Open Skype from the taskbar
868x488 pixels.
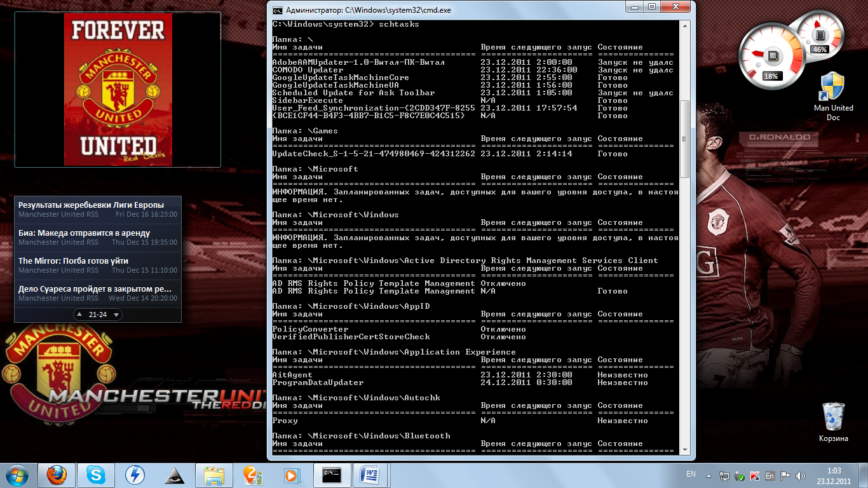[97, 475]
